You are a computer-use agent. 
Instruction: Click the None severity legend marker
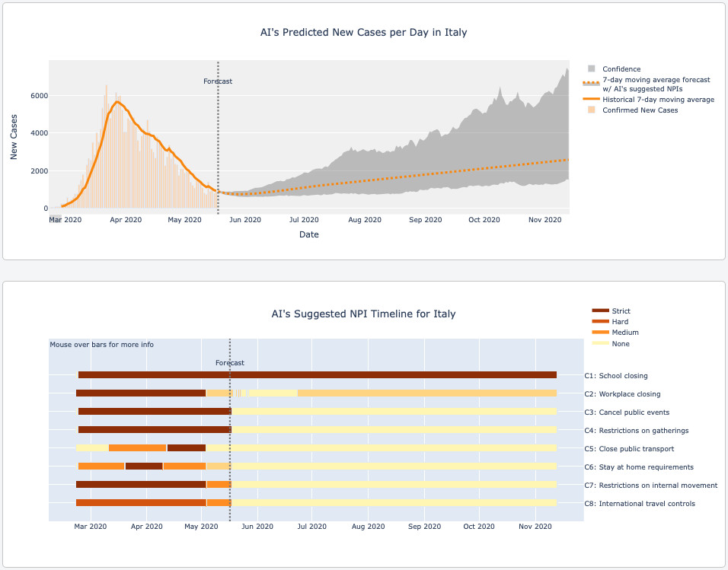(x=600, y=344)
